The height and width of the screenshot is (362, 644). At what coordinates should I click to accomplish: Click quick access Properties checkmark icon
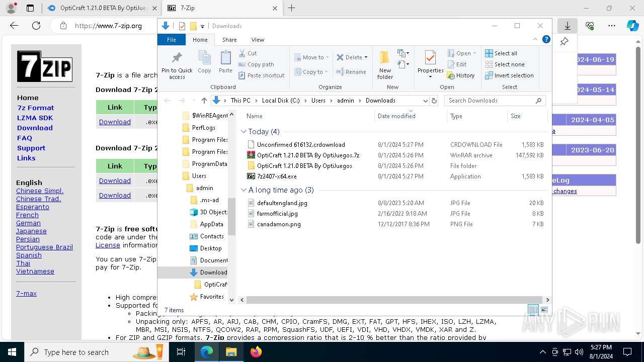tap(182, 26)
